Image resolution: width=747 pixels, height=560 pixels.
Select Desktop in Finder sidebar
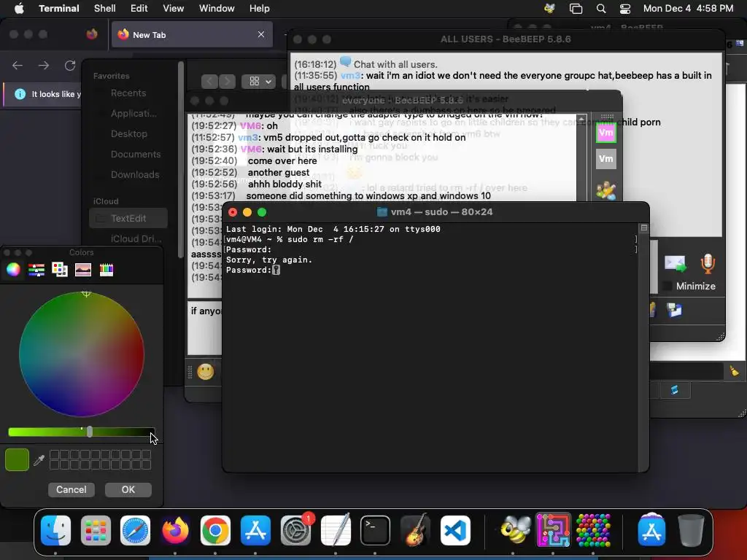[x=128, y=134]
